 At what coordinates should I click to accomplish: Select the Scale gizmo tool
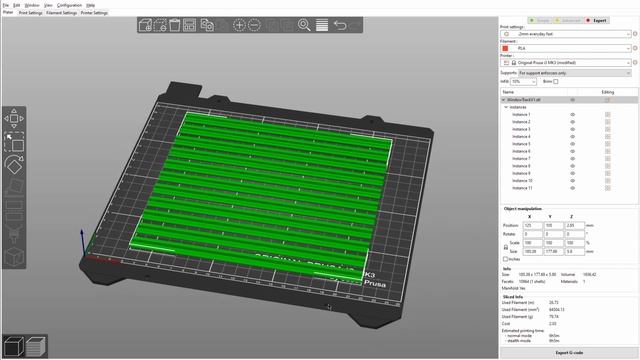click(14, 142)
